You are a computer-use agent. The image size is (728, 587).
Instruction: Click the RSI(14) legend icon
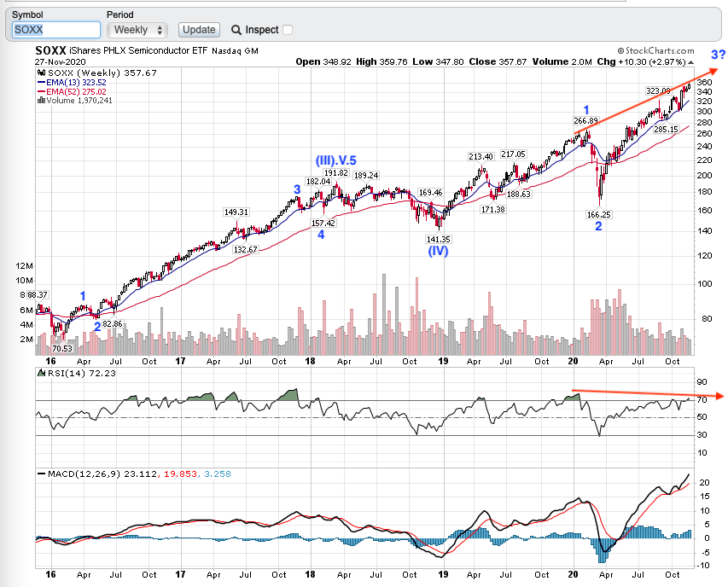click(40, 374)
